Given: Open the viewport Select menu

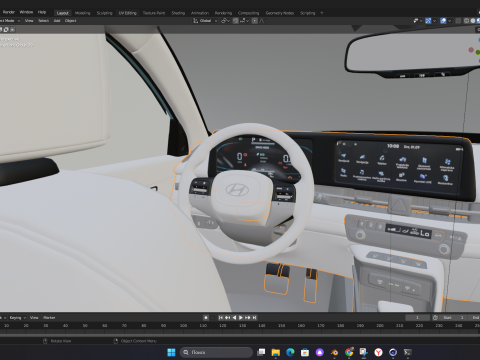Looking at the screenshot, I should (x=44, y=21).
